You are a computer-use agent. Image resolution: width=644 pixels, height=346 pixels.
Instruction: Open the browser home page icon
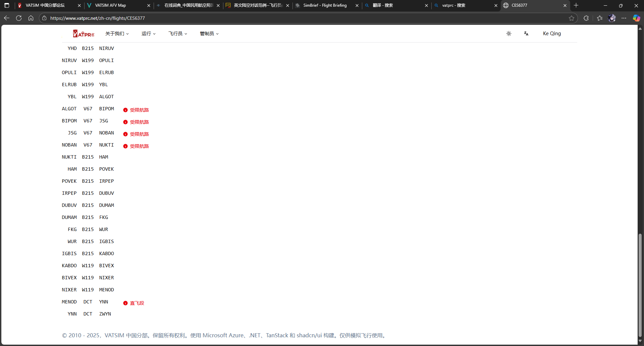tap(31, 18)
